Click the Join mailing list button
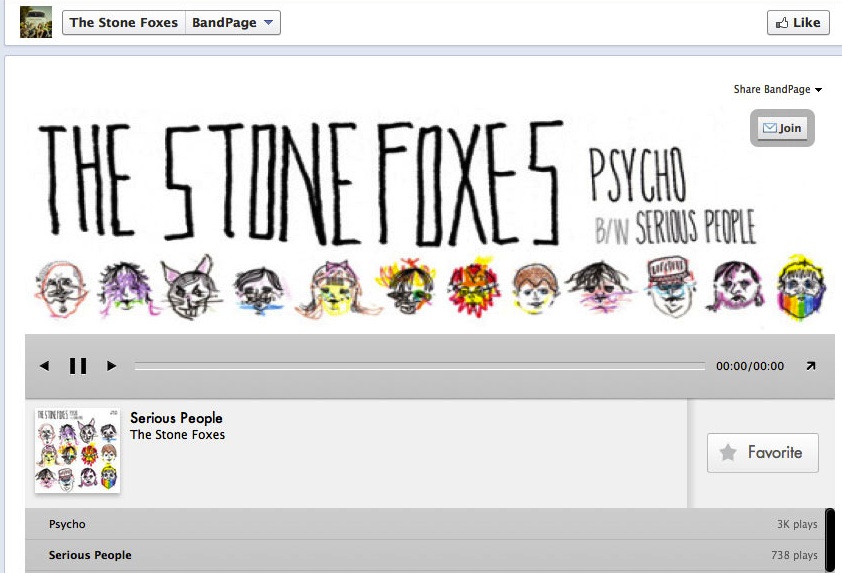 (782, 128)
